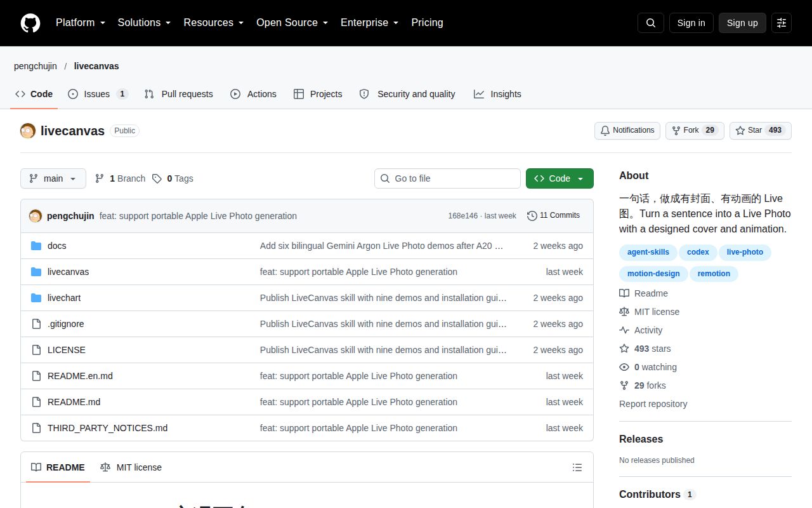Open the README outline list icon
Image resolution: width=812 pixels, height=508 pixels.
point(577,467)
